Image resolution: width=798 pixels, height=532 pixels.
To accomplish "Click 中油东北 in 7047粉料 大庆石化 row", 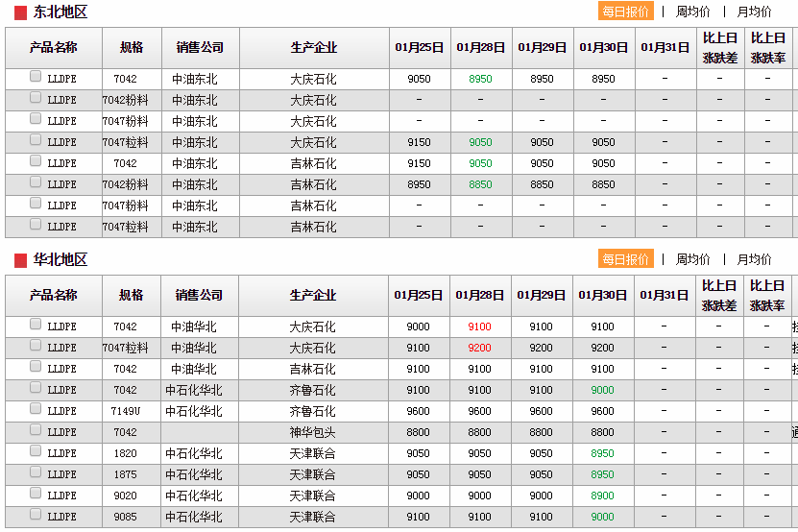I will (x=195, y=122).
